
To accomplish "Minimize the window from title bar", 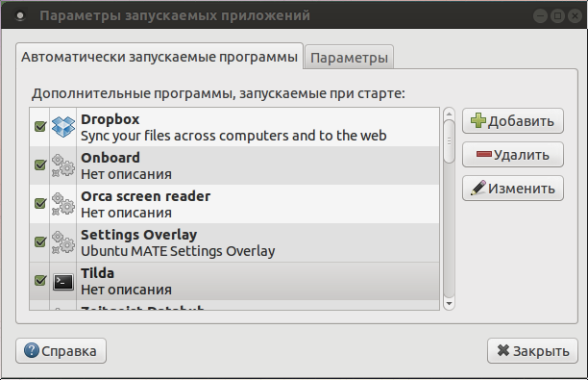I will (540, 15).
